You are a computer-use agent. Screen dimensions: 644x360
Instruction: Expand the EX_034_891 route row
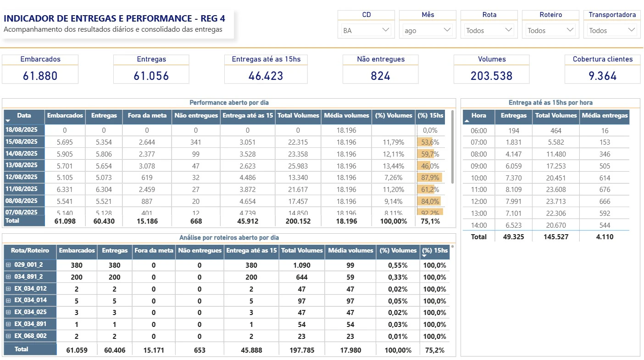tap(8, 324)
